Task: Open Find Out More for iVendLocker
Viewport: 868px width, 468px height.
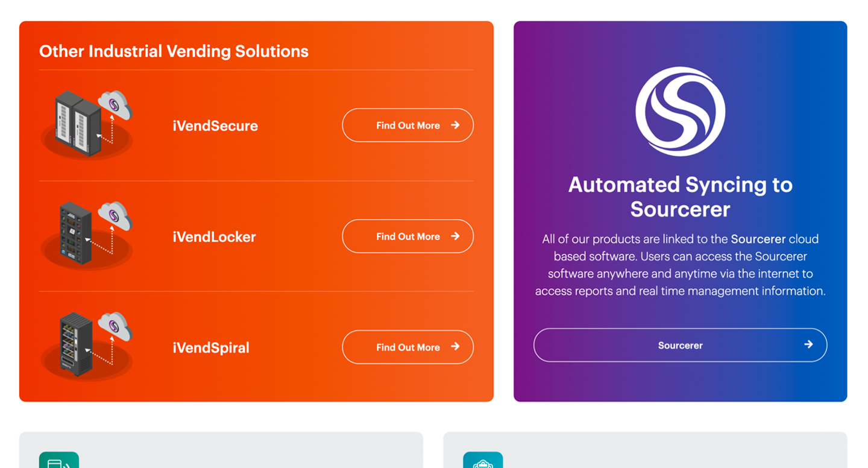Action: point(407,236)
